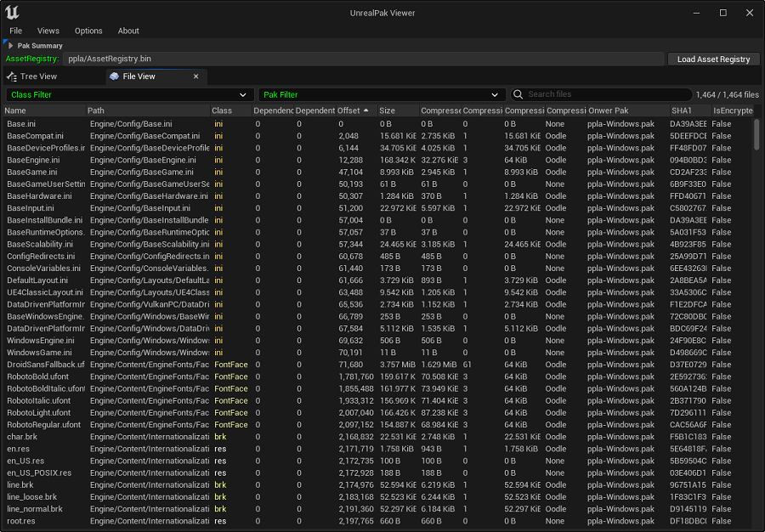Click the AssetRegistry path field
The height and width of the screenshot is (532, 765).
click(x=363, y=59)
